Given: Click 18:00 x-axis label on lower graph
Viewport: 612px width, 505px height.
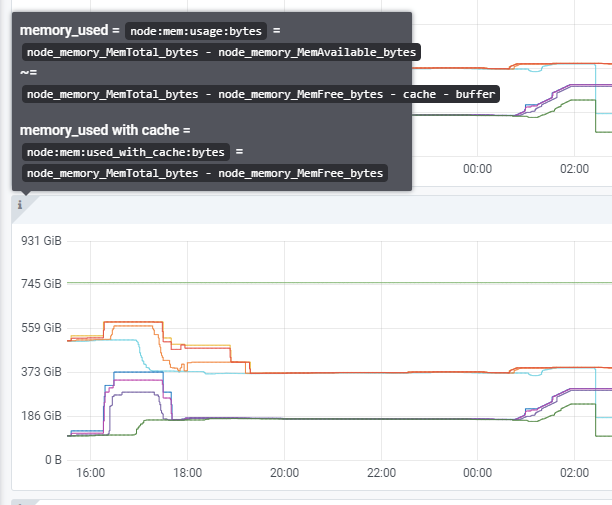Looking at the screenshot, I should (187, 473).
